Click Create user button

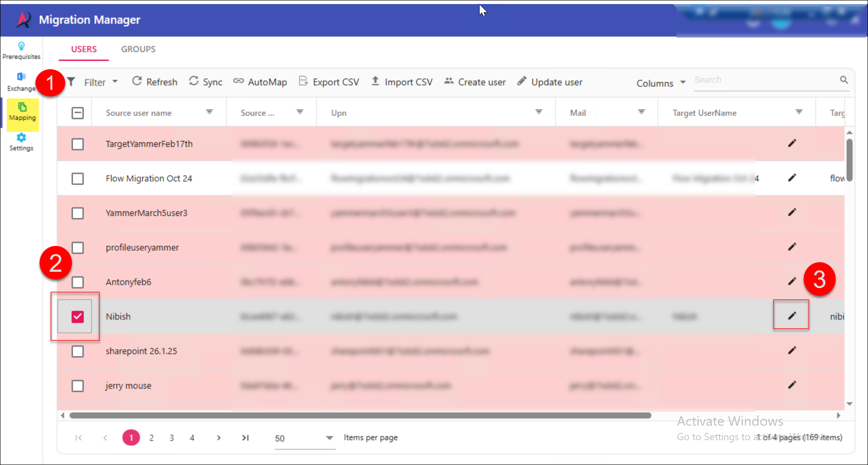pos(475,82)
